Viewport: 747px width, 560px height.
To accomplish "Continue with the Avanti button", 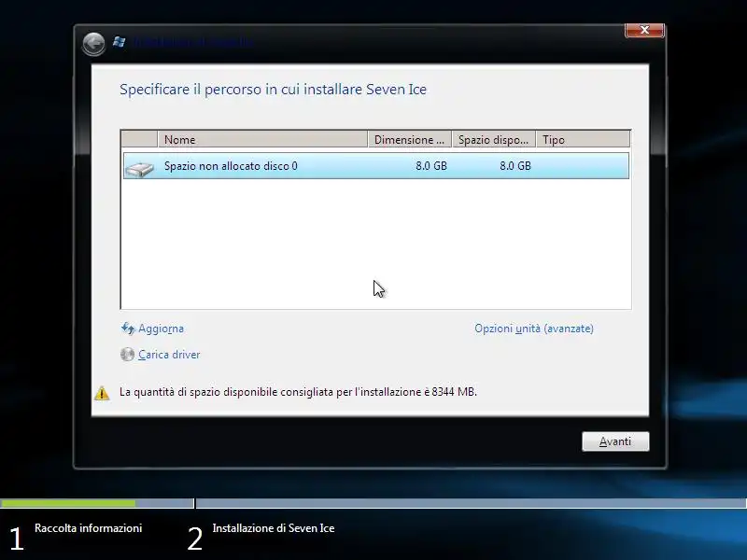I will [615, 441].
